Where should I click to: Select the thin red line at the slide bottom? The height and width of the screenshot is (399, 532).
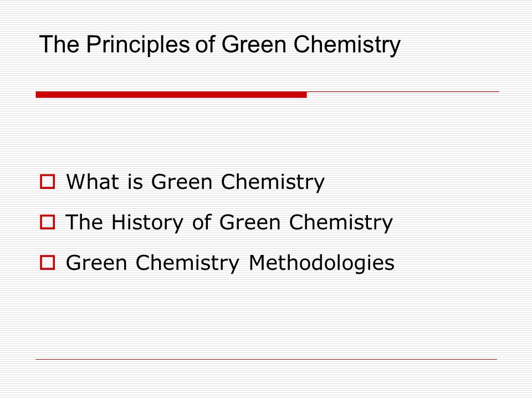267,359
